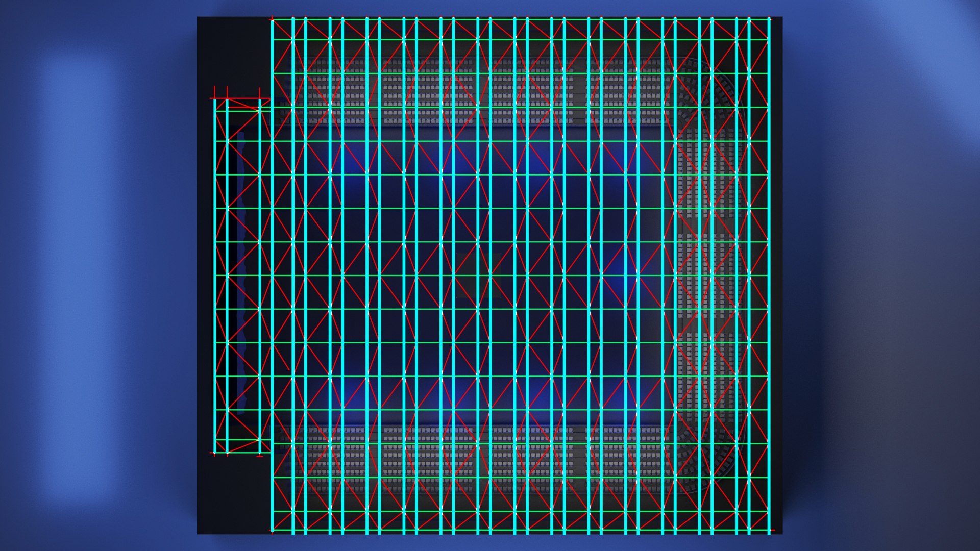Click the bottom-left corner of the main truss grid
980x551 pixels.
click(x=272, y=531)
